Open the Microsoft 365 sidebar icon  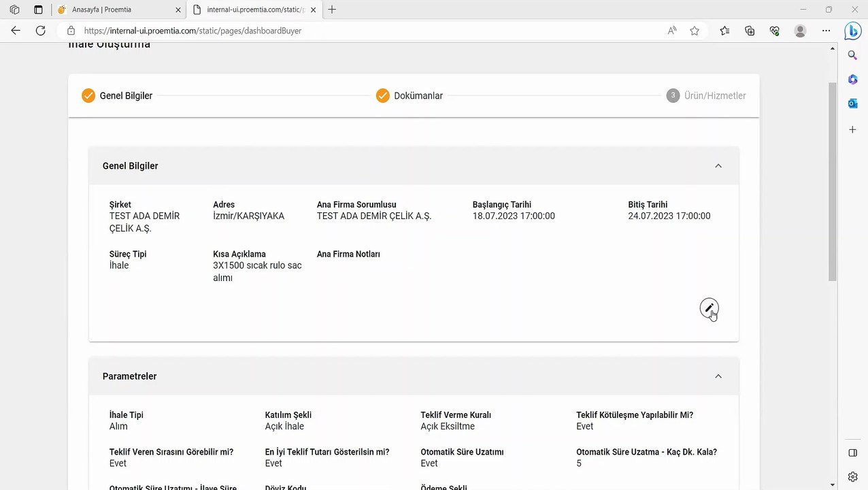852,80
